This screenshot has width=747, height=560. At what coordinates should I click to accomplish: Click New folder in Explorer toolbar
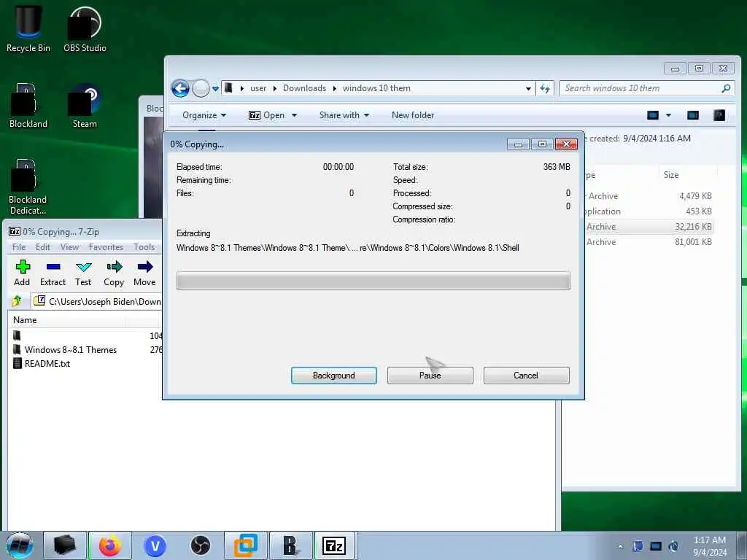pos(413,115)
